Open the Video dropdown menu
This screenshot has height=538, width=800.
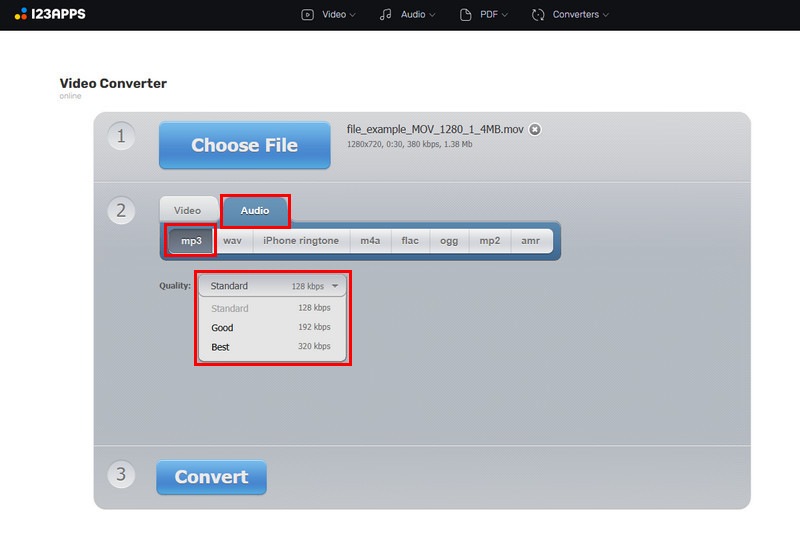click(338, 15)
